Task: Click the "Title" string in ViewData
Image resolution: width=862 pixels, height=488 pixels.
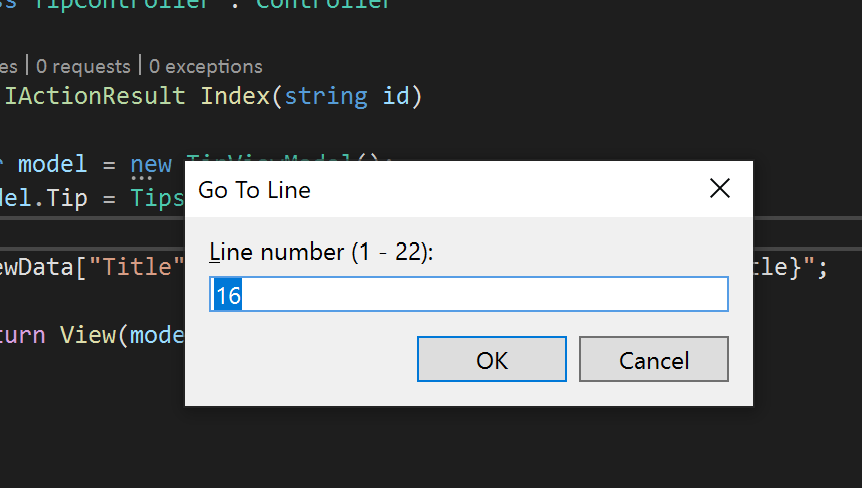Action: [x=136, y=267]
